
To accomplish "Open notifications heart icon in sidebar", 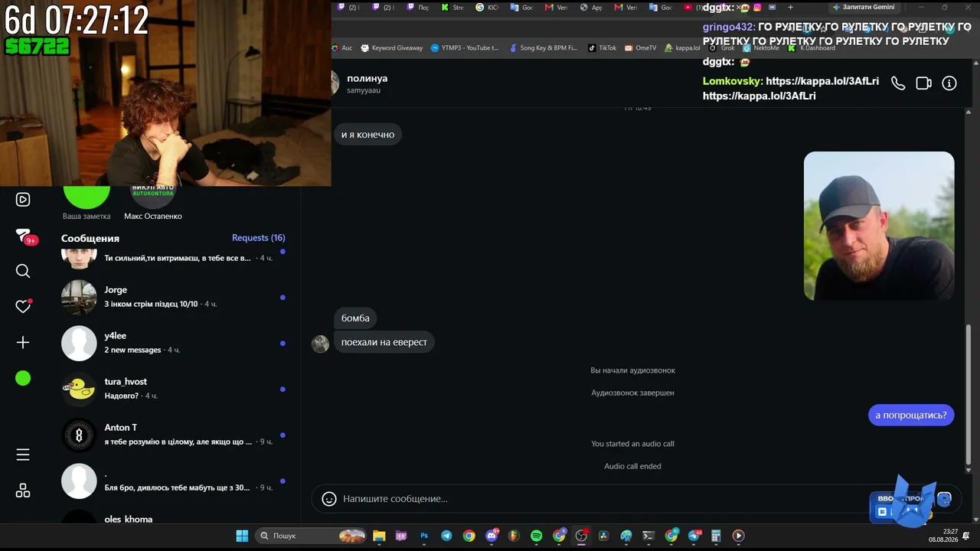I will click(23, 306).
